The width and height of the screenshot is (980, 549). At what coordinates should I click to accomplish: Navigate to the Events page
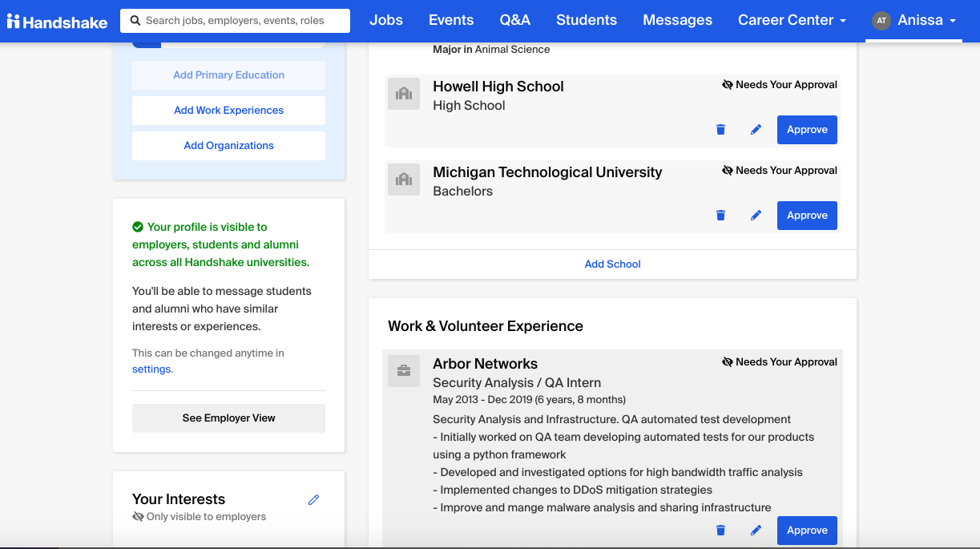[450, 20]
